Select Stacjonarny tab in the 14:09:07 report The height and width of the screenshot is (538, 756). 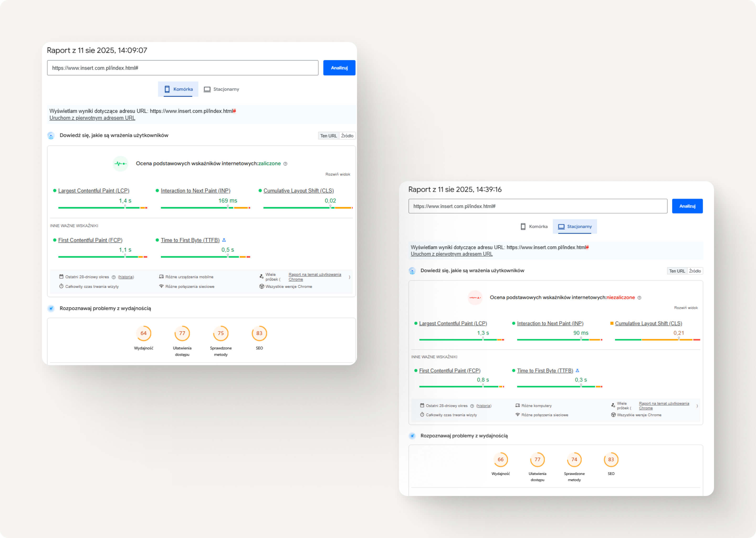(221, 89)
